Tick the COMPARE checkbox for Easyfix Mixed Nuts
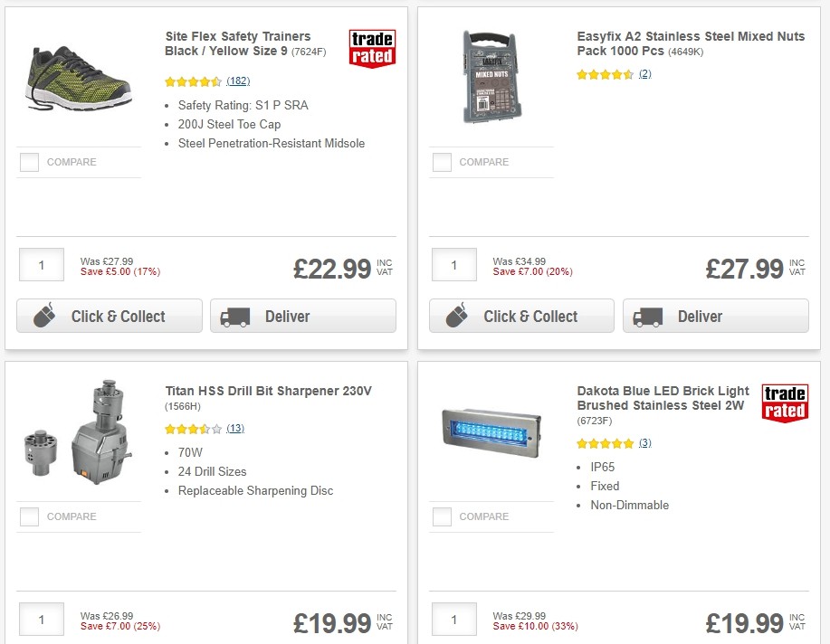830x644 pixels. [x=442, y=162]
